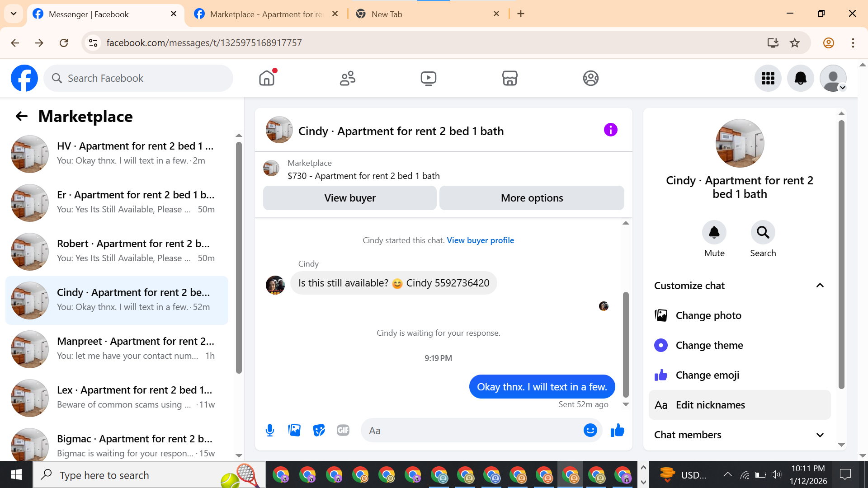Image resolution: width=868 pixels, height=488 pixels.
Task: Collapse the Customize chat section
Action: [x=820, y=286]
